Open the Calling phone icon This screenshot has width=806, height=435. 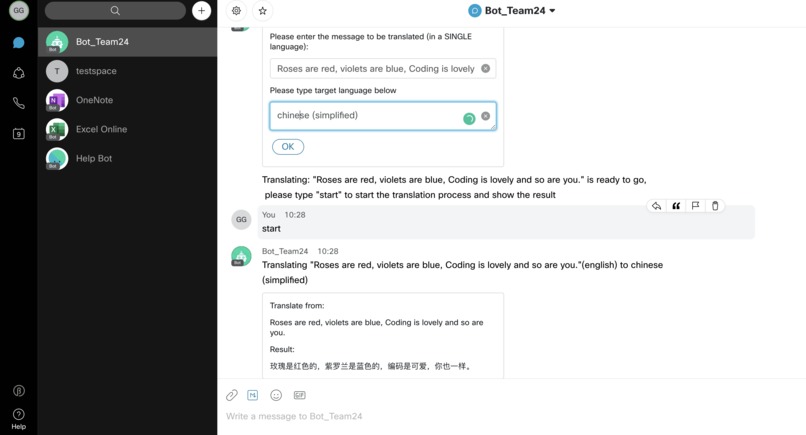point(19,103)
